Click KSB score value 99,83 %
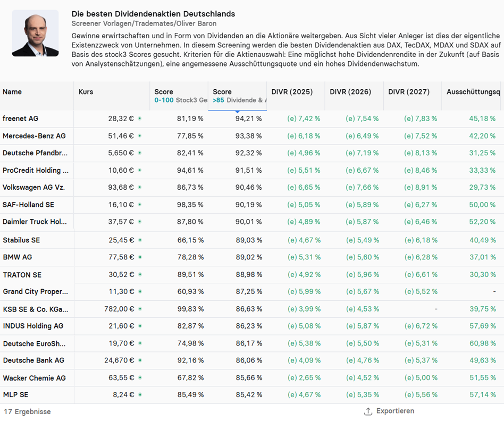The width and height of the screenshot is (504, 421). 191,309
